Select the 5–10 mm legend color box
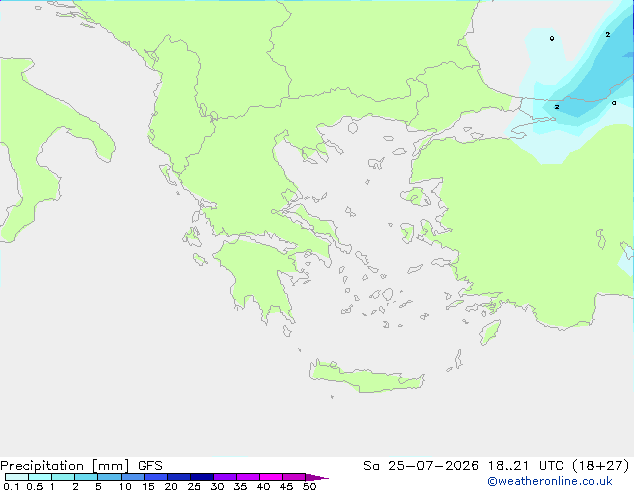The width and height of the screenshot is (634, 490). pos(109,477)
